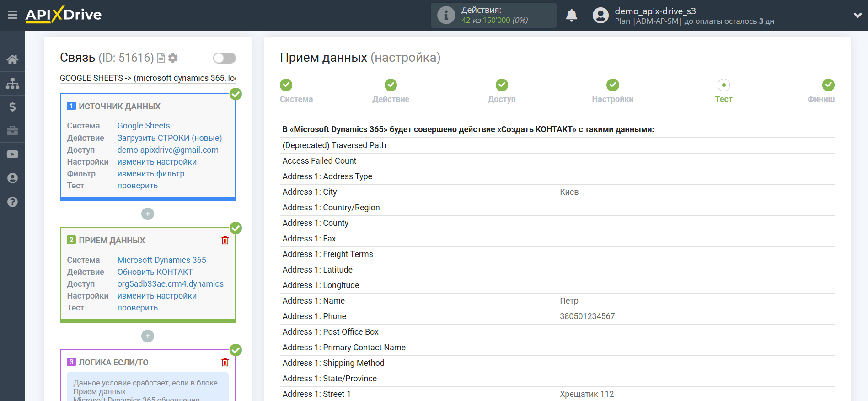
Task: Toggle the connection on/off switch
Action: [224, 58]
